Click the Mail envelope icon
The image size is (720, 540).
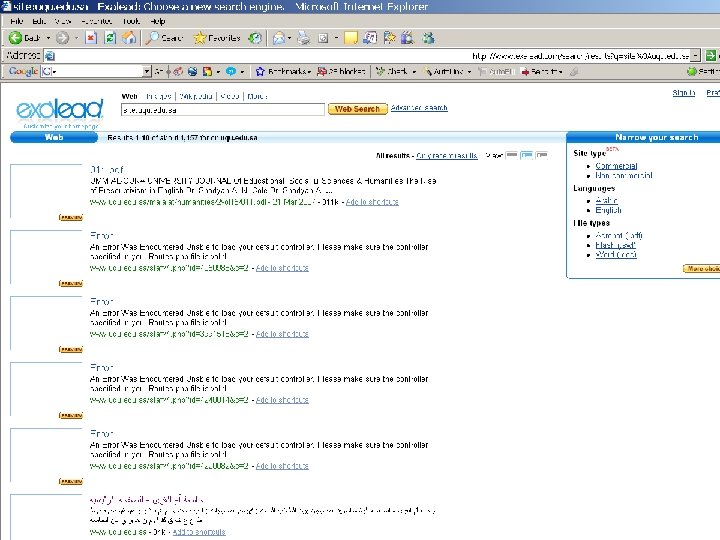pyautogui.click(x=278, y=38)
